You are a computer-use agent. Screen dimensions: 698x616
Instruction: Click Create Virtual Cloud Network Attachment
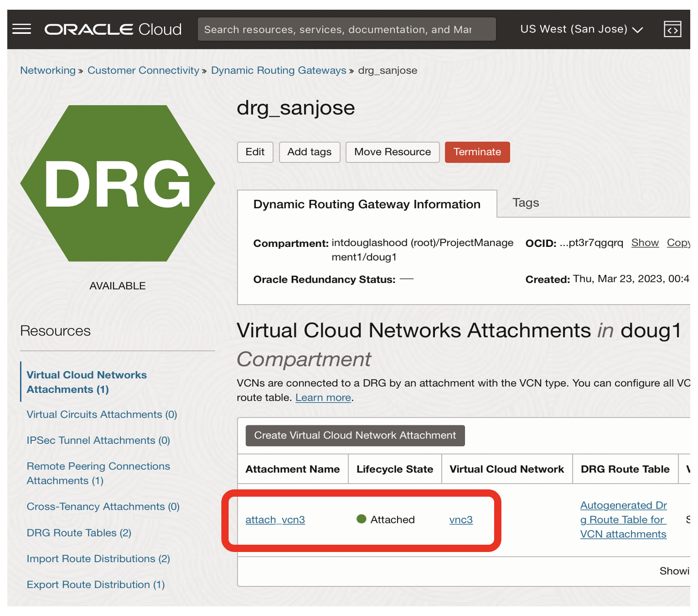355,436
